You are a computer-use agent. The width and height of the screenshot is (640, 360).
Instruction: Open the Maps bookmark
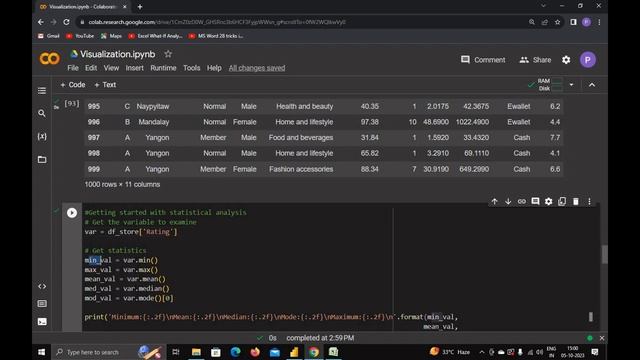coord(111,36)
